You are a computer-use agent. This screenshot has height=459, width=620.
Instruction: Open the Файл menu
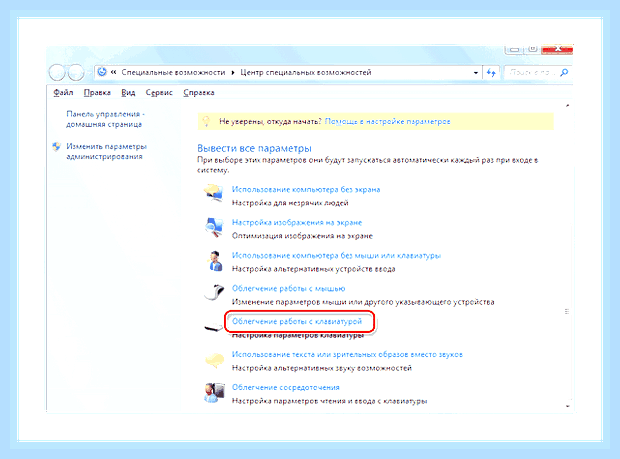click(x=63, y=93)
